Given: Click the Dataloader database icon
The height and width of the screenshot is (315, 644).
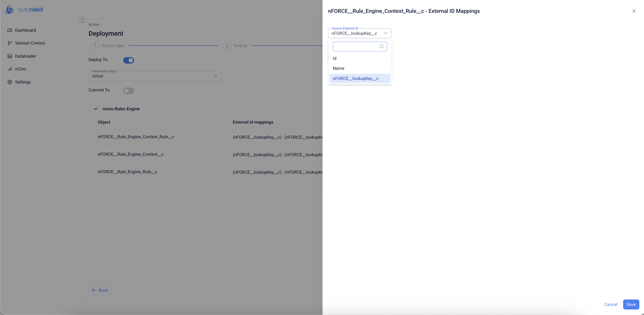Looking at the screenshot, I should point(10,56).
